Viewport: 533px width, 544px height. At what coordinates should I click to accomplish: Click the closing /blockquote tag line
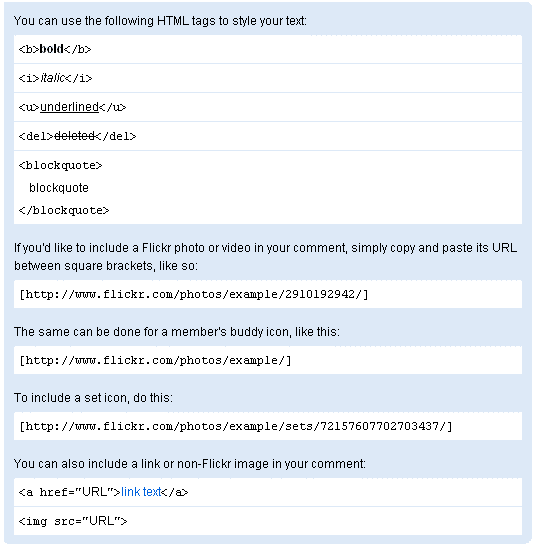[x=64, y=211]
